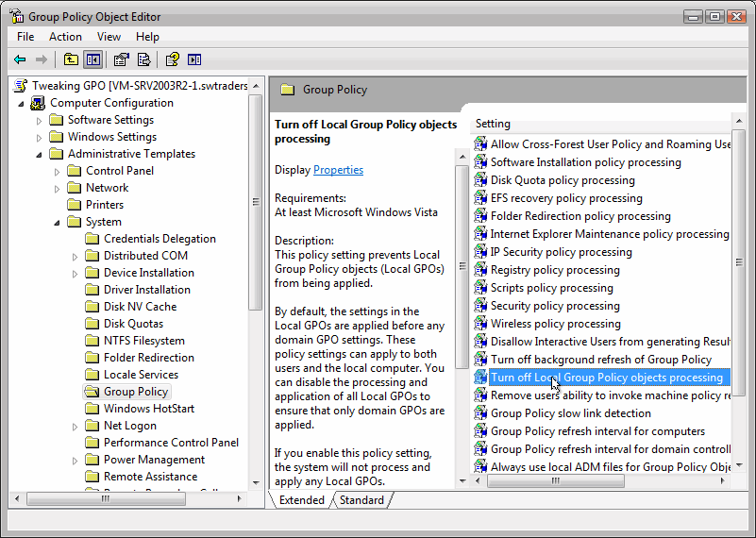Viewport: 756px width, 538px height.
Task: Click the tree pane scroll down arrow
Action: [256, 482]
